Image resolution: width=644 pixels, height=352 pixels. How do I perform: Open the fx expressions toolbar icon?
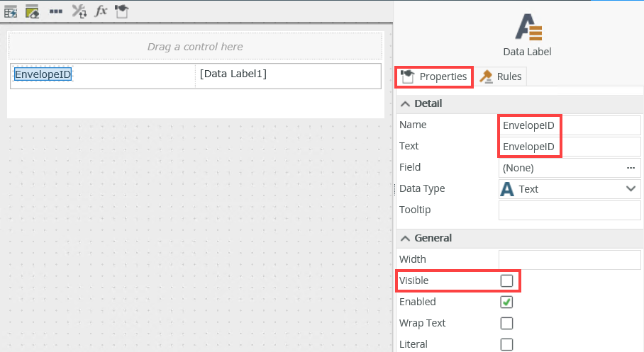(x=101, y=11)
